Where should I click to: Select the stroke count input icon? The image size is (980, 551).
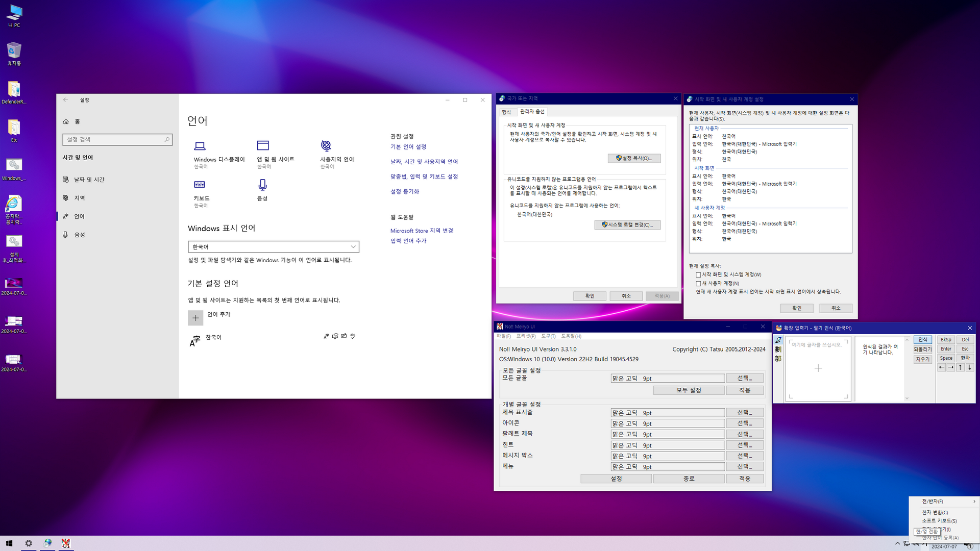[778, 349]
